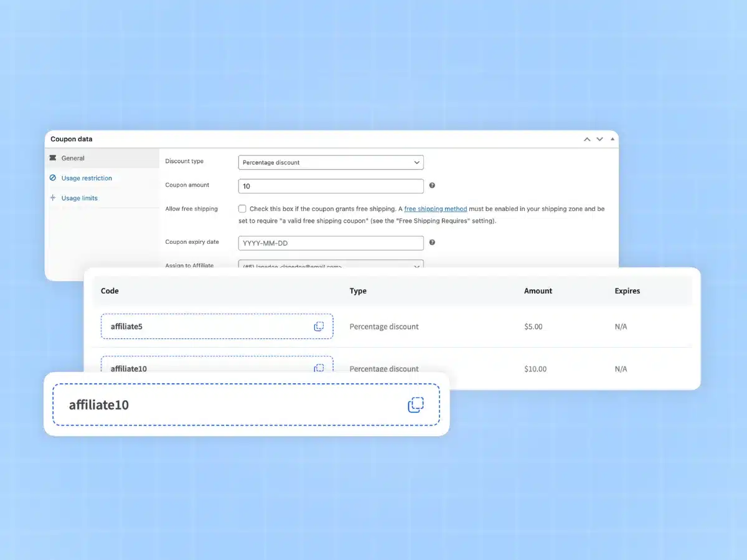Open the free shipping method link
The height and width of the screenshot is (560, 747).
coord(435,208)
